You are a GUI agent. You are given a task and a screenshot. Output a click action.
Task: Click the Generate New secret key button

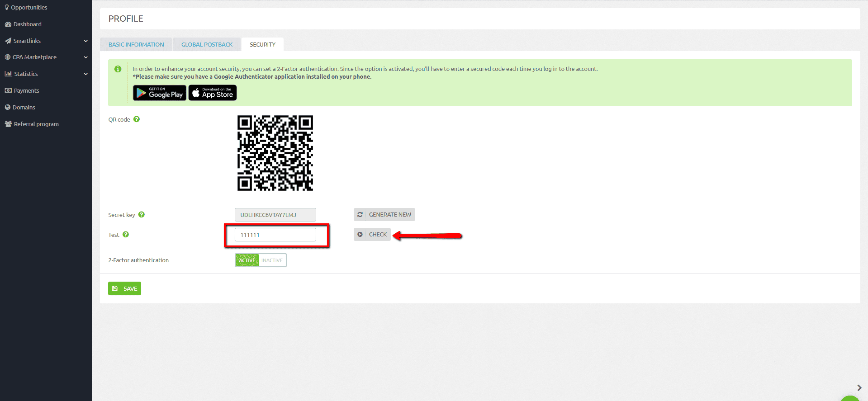(x=384, y=215)
